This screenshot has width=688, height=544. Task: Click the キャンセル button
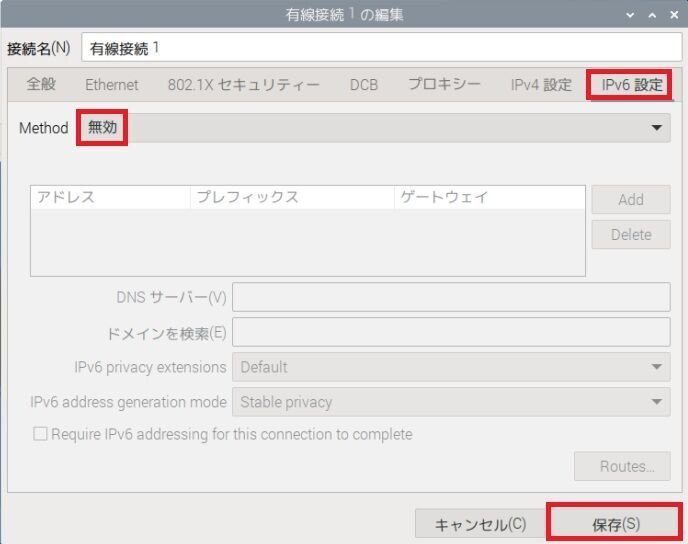tap(480, 524)
